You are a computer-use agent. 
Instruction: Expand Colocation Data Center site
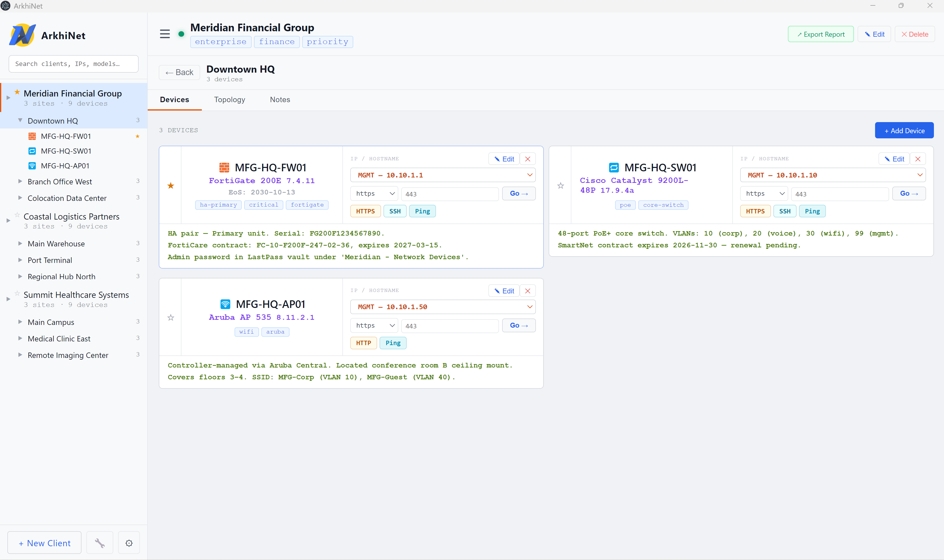[x=20, y=198]
